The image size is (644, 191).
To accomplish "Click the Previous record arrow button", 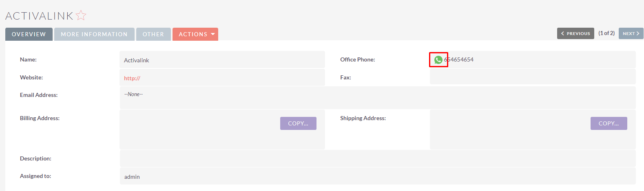I will point(575,33).
